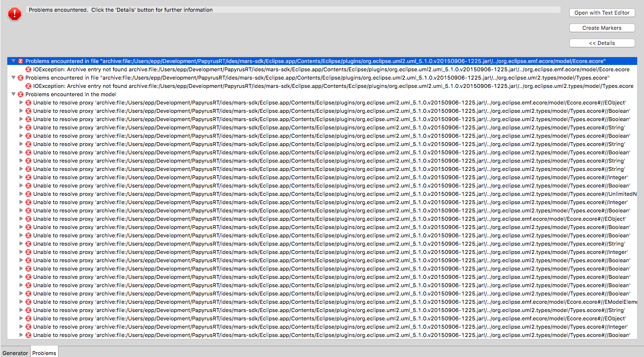
Task: Switch to the Generator tab
Action: point(15,353)
